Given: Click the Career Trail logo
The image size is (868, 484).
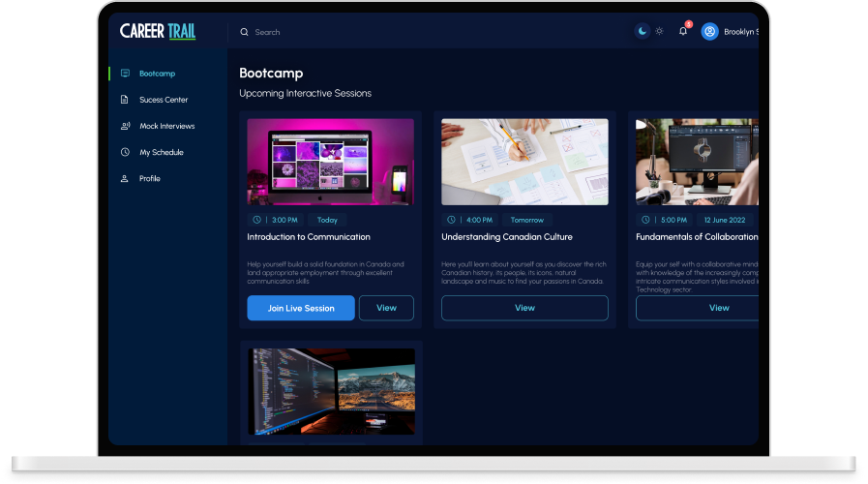Looking at the screenshot, I should 158,31.
